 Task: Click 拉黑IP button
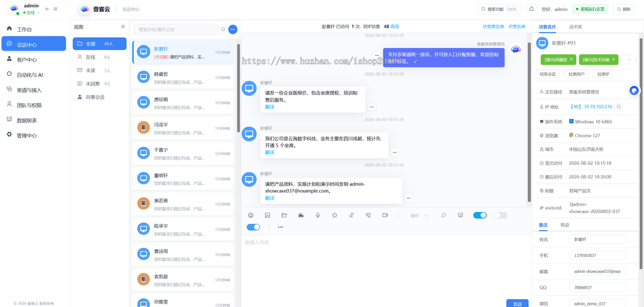(x=604, y=74)
